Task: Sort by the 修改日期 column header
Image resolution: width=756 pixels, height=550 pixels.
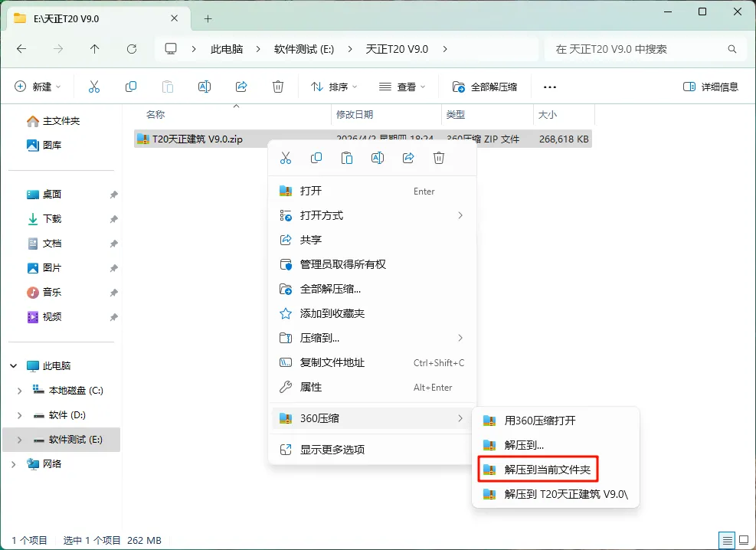Action: click(355, 114)
